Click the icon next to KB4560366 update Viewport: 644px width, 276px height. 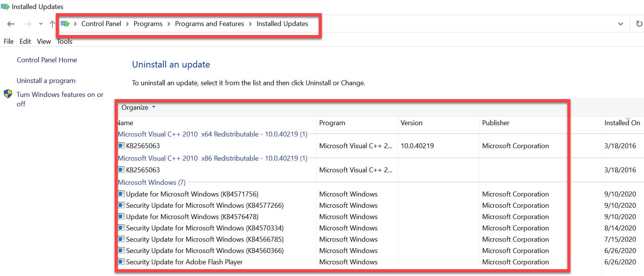121,250
